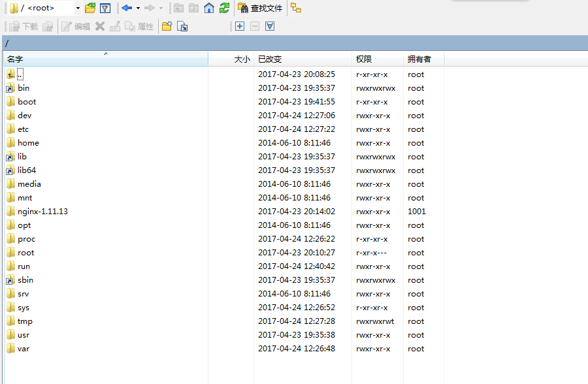588x384 pixels.
Task: Select the boot folder
Action: [x=27, y=102]
